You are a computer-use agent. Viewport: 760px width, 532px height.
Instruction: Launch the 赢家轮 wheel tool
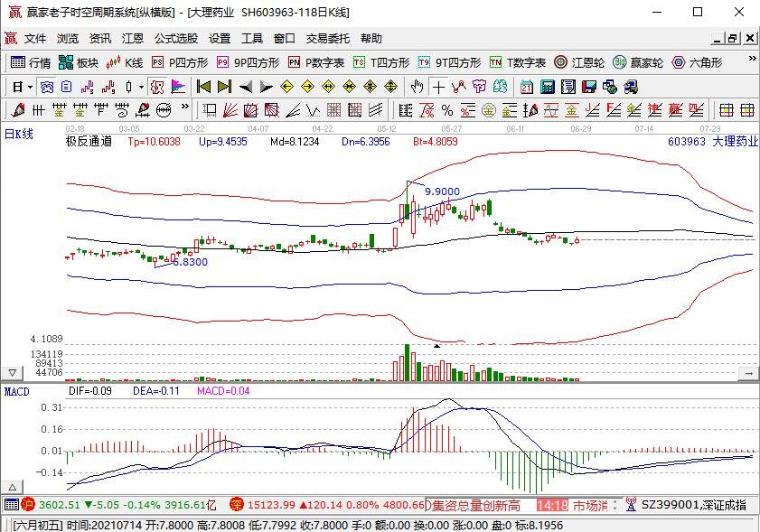[638, 62]
